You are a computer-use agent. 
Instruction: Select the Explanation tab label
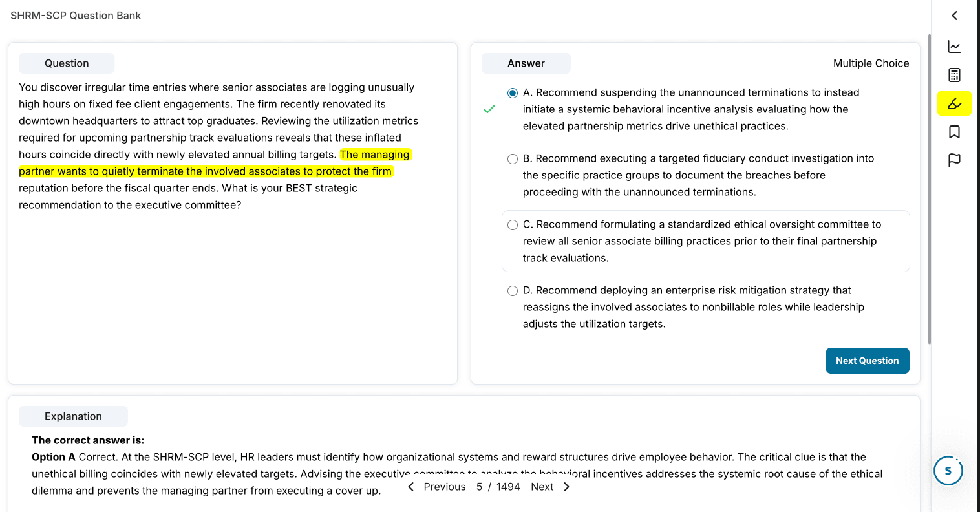click(x=73, y=416)
